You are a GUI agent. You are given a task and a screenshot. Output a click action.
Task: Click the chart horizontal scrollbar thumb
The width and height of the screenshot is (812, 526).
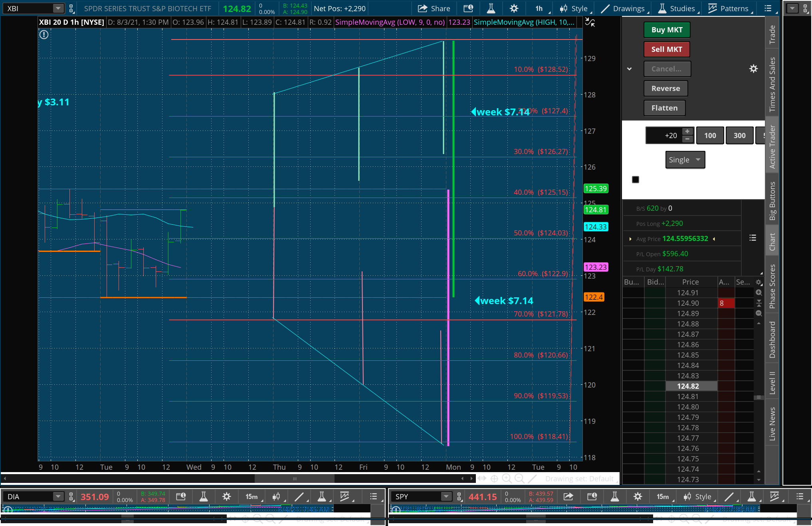[295, 479]
